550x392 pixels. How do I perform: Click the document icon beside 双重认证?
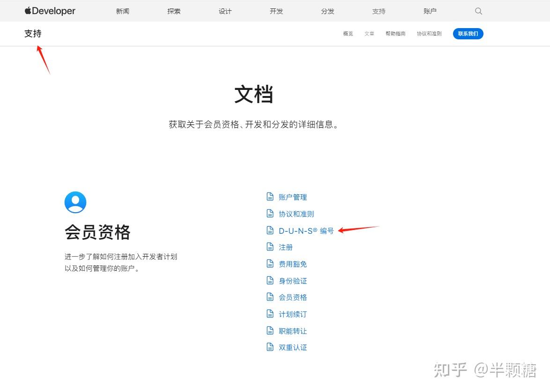(270, 347)
